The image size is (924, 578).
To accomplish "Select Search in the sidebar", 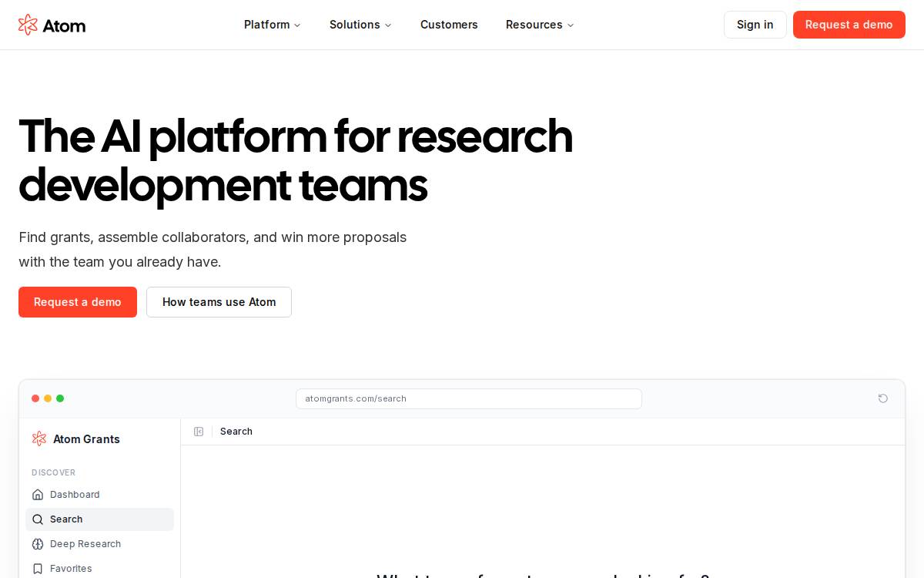I will pos(99,519).
